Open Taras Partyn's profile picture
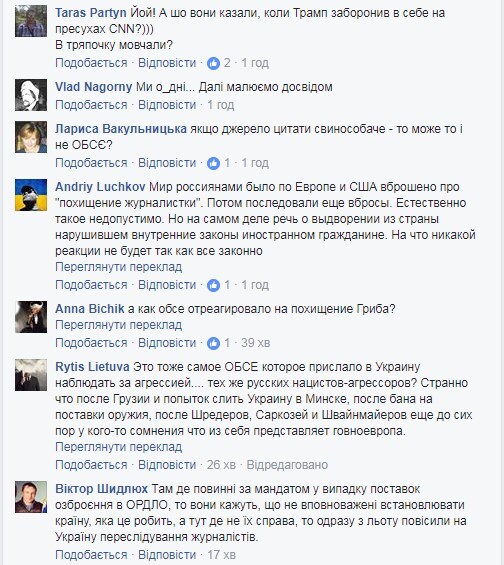 (x=31, y=21)
